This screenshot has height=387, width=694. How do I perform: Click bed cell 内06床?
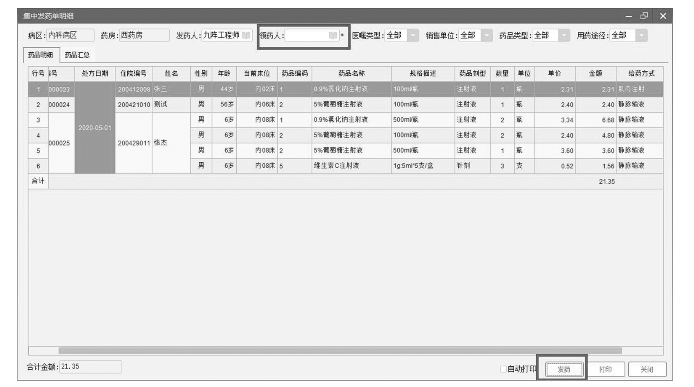(x=257, y=104)
